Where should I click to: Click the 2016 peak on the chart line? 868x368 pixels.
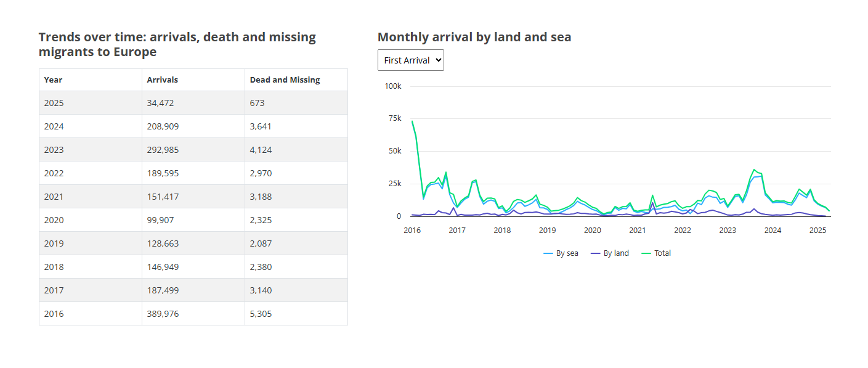click(x=412, y=121)
